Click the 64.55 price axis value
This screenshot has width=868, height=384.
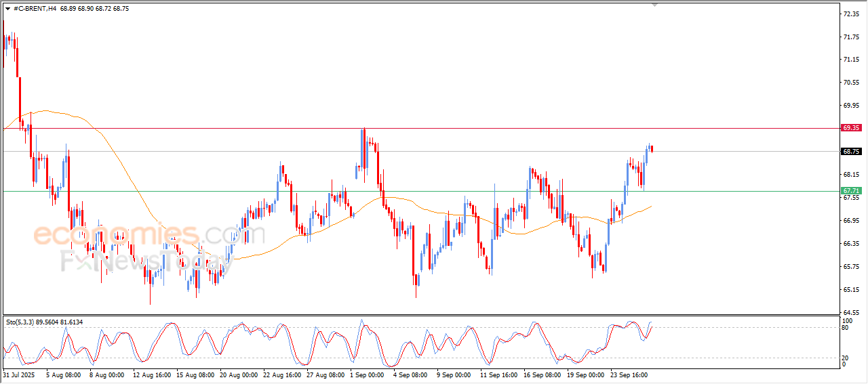coord(850,313)
